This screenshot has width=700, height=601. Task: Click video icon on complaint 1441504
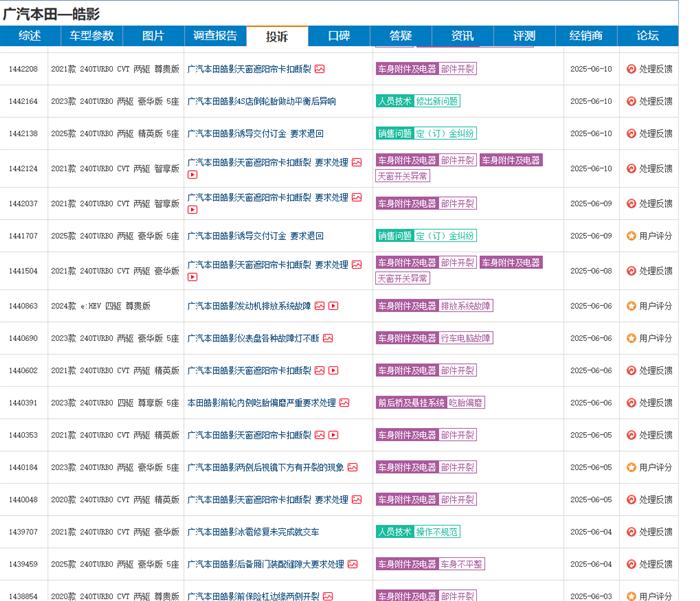[x=192, y=277]
